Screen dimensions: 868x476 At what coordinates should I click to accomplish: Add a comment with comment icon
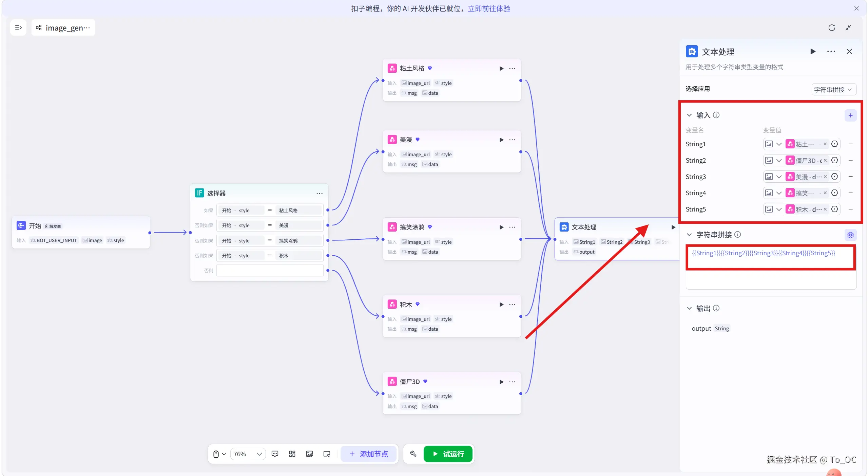[275, 454]
